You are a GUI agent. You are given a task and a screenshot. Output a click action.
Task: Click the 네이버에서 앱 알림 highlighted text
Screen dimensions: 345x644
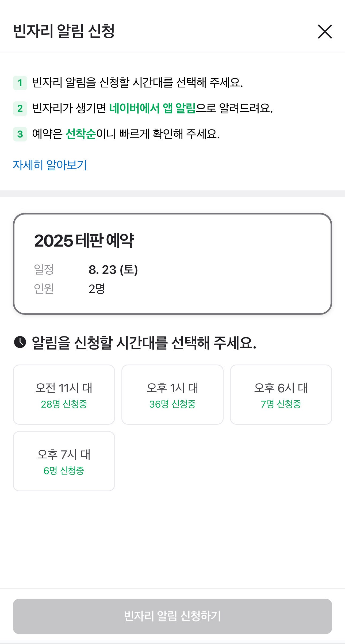152,108
